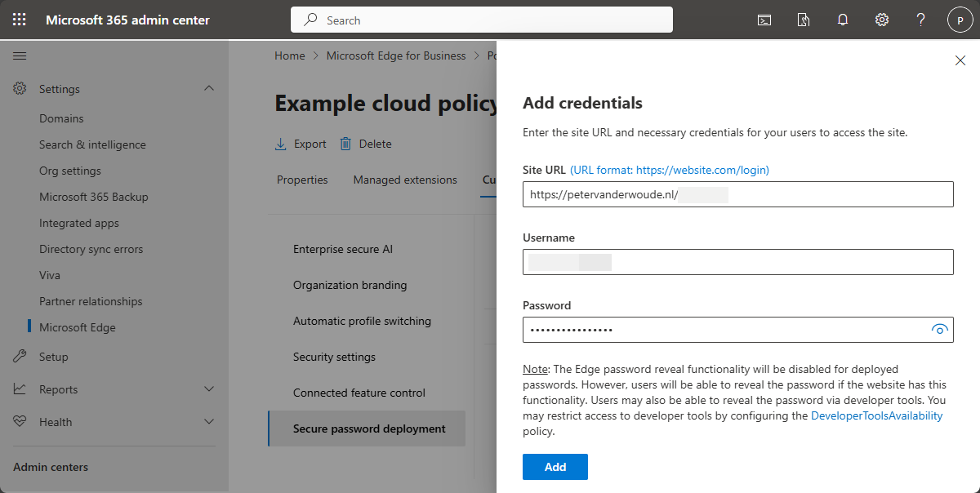
Task: Click the Add button
Action: point(555,467)
